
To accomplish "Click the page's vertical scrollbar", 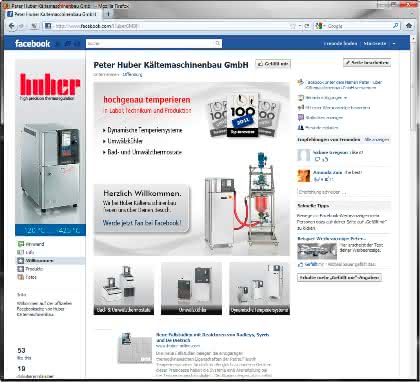I will (414, 207).
